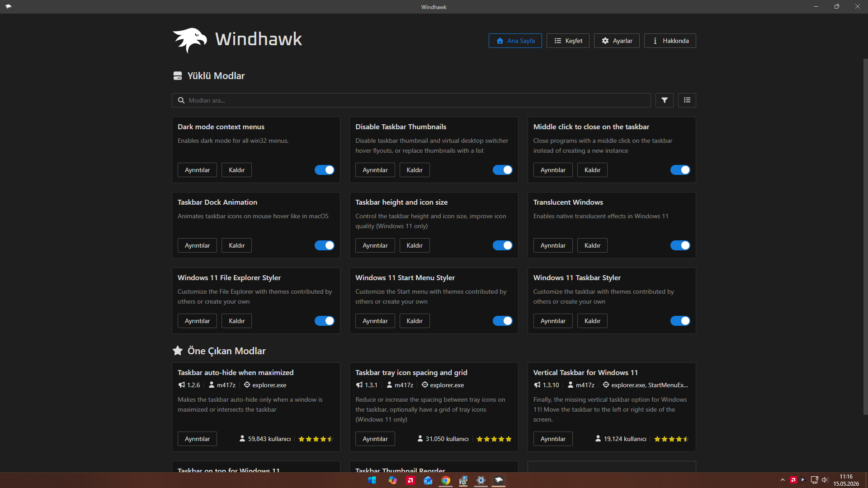The width and height of the screenshot is (868, 488).
Task: Toggle Windows 11 File Explorer Styler mod
Action: 325,321
